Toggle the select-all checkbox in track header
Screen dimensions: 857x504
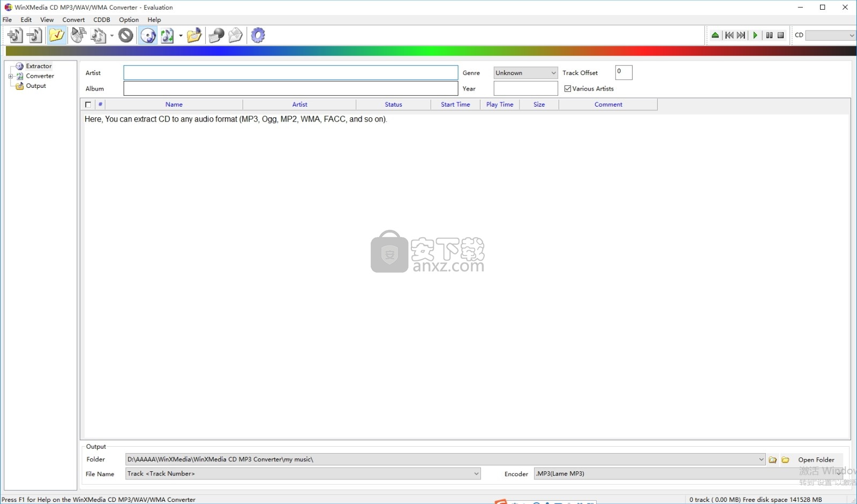(x=88, y=105)
